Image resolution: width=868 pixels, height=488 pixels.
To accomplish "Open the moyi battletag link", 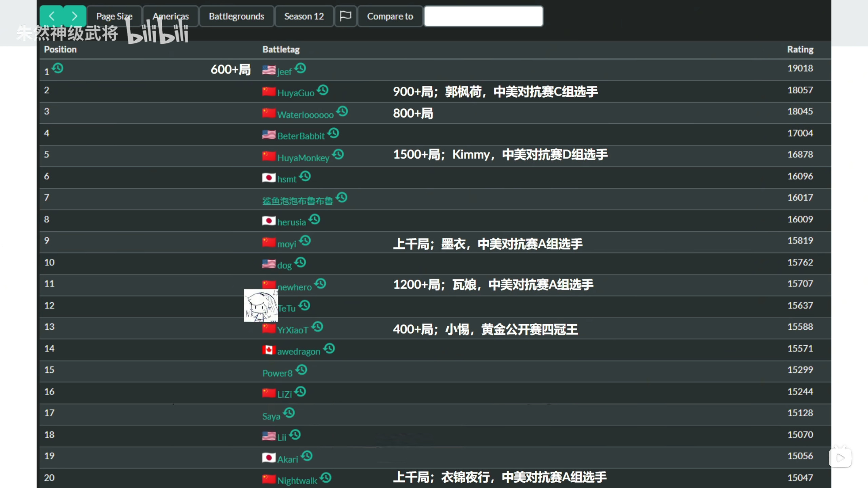I will pos(287,244).
